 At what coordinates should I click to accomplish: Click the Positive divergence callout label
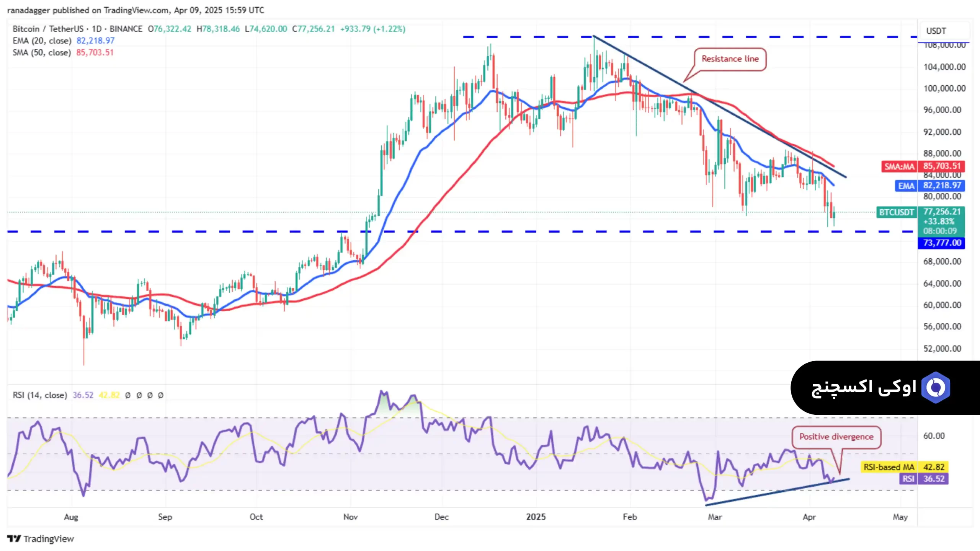pyautogui.click(x=836, y=437)
